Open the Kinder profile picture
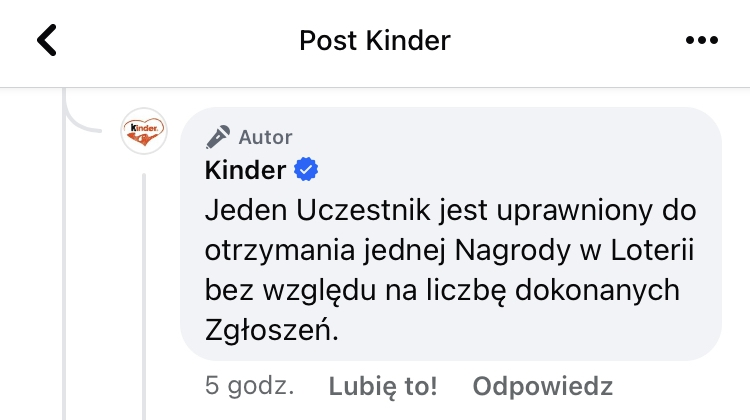This screenshot has height=420, width=750. coord(143,131)
